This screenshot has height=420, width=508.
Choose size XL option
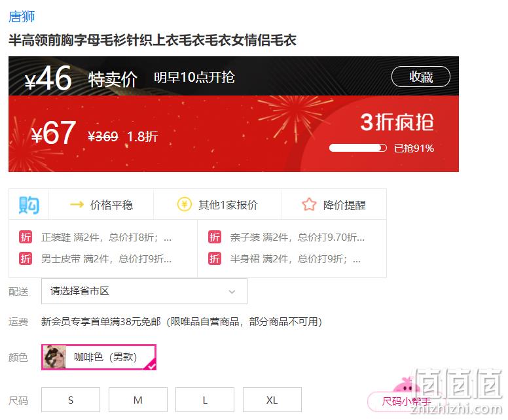click(x=272, y=400)
